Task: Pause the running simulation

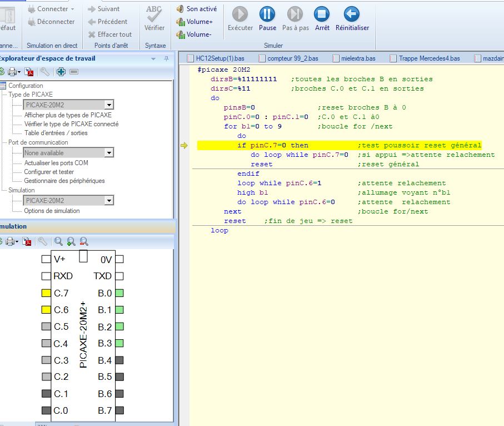Action: click(x=267, y=14)
